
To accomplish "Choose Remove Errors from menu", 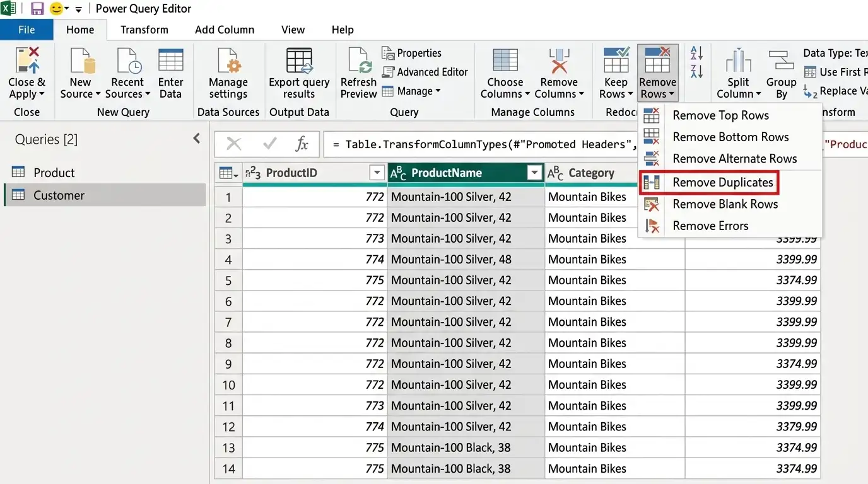I will 730,226.
